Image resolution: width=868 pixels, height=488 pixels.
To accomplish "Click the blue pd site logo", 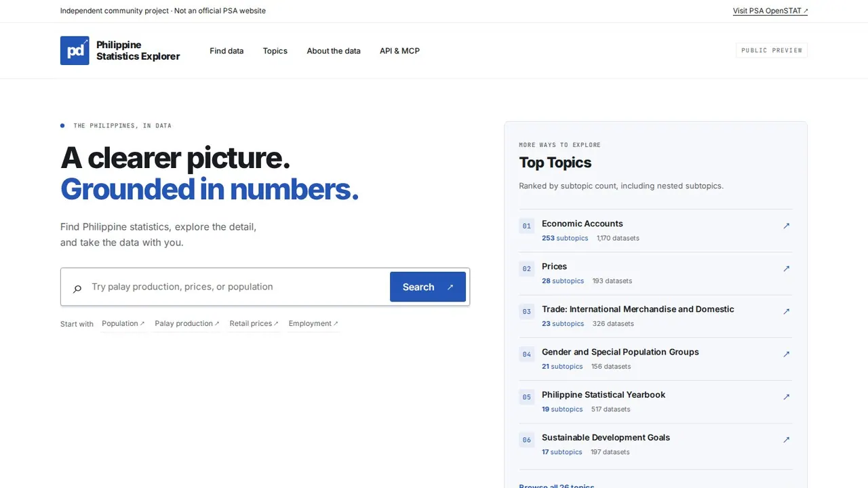I will click(75, 51).
